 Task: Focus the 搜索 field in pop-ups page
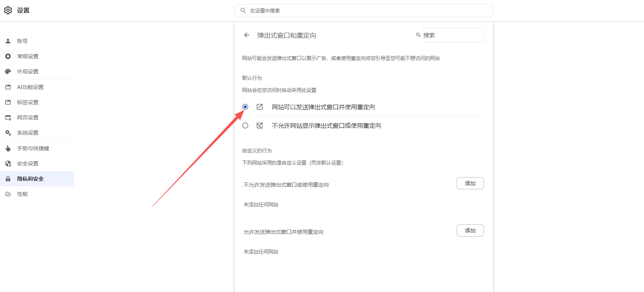coord(453,35)
